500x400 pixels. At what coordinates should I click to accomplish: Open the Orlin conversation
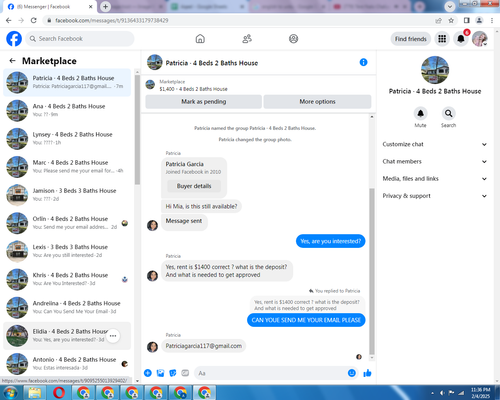pyautogui.click(x=67, y=223)
